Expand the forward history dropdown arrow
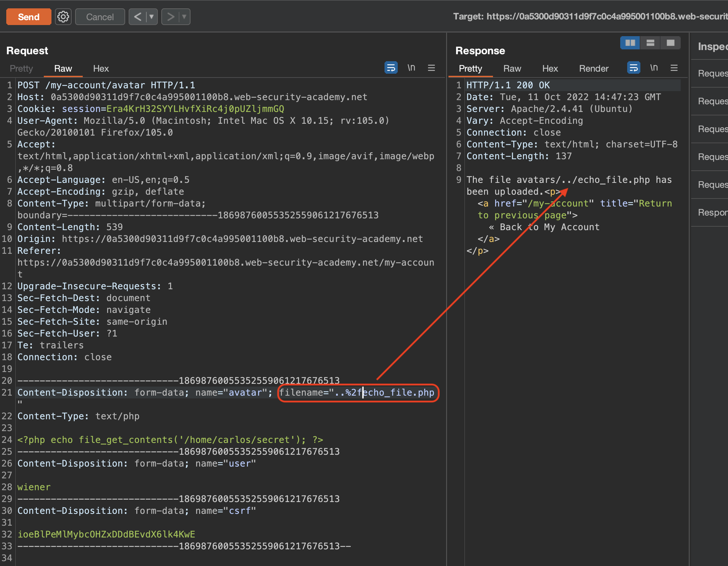 click(184, 17)
